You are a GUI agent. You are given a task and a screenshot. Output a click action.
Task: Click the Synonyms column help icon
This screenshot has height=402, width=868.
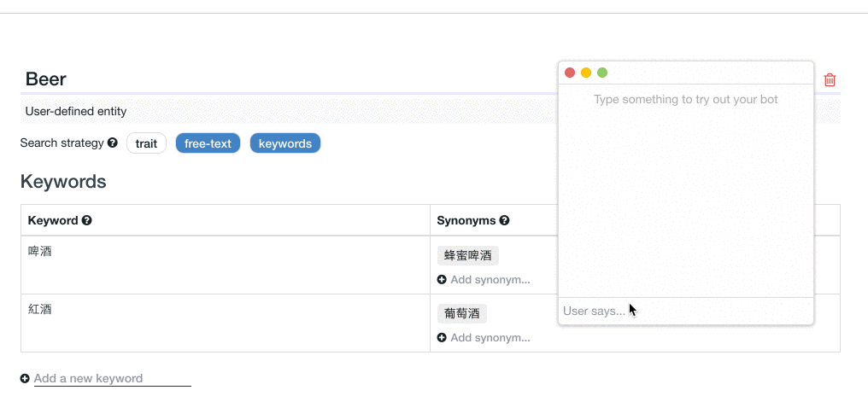[x=504, y=220]
